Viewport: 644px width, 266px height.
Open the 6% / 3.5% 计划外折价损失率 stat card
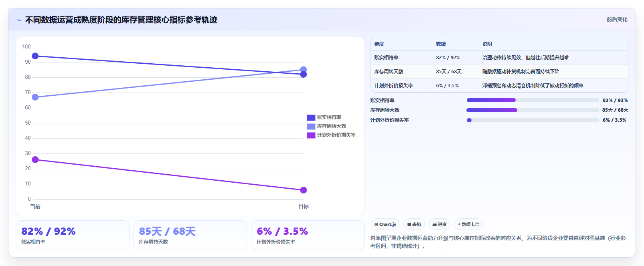pyautogui.click(x=308, y=235)
